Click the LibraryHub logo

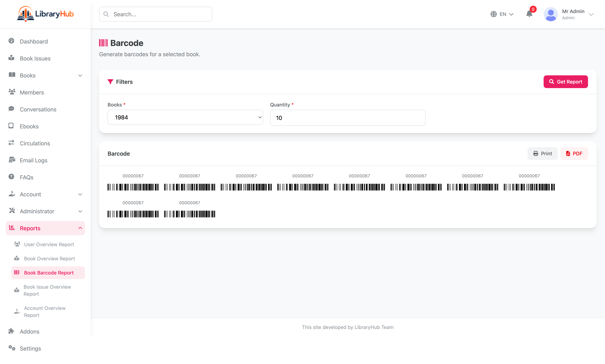click(45, 14)
